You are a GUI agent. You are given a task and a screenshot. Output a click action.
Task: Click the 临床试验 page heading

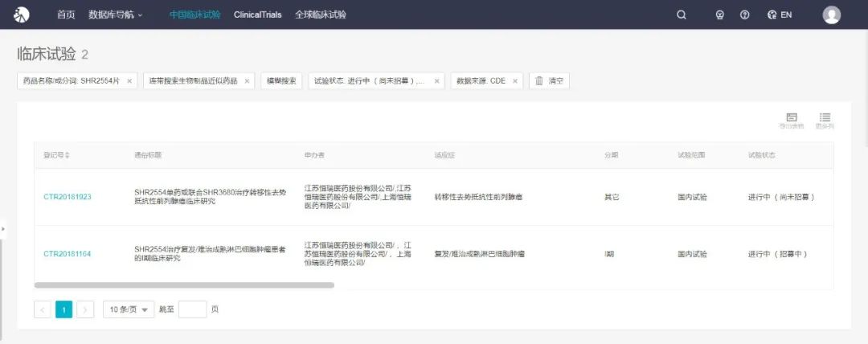47,54
